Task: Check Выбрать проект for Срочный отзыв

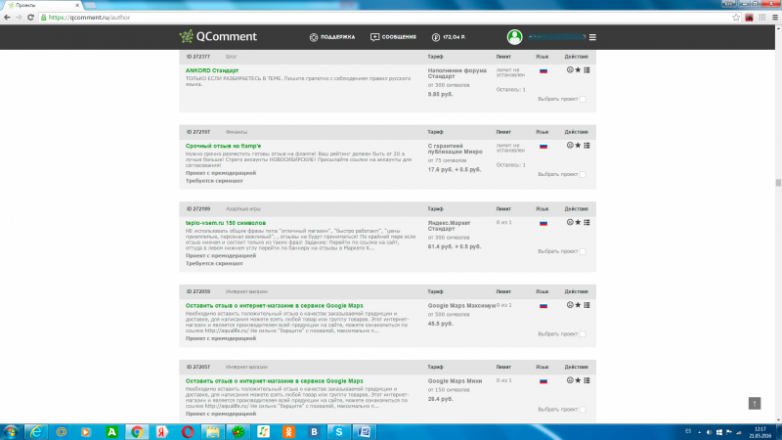Action: point(583,175)
